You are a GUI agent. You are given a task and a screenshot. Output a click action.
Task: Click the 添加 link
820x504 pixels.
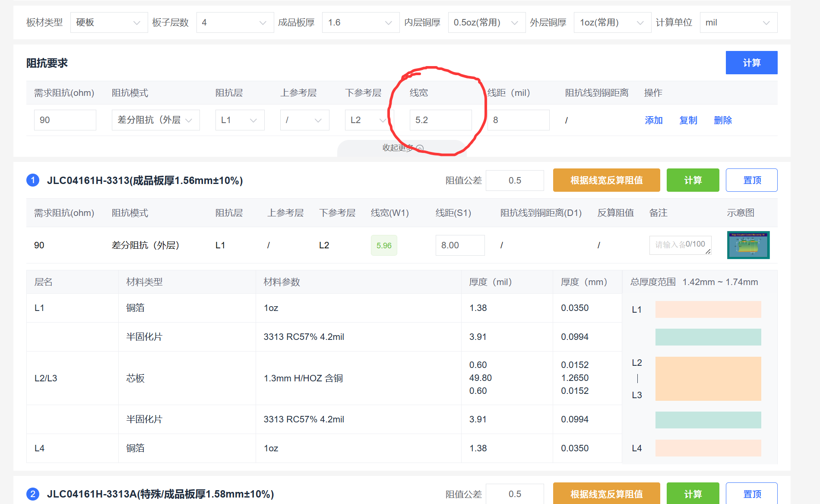click(653, 120)
